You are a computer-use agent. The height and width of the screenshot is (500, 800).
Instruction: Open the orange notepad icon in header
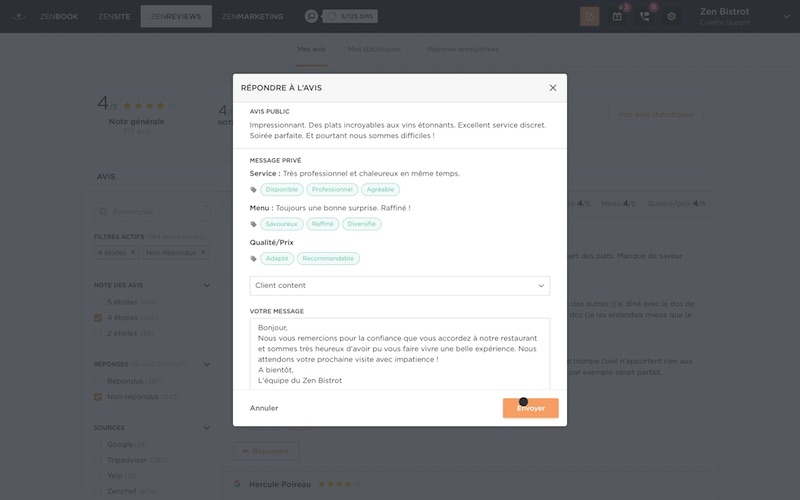click(x=590, y=16)
